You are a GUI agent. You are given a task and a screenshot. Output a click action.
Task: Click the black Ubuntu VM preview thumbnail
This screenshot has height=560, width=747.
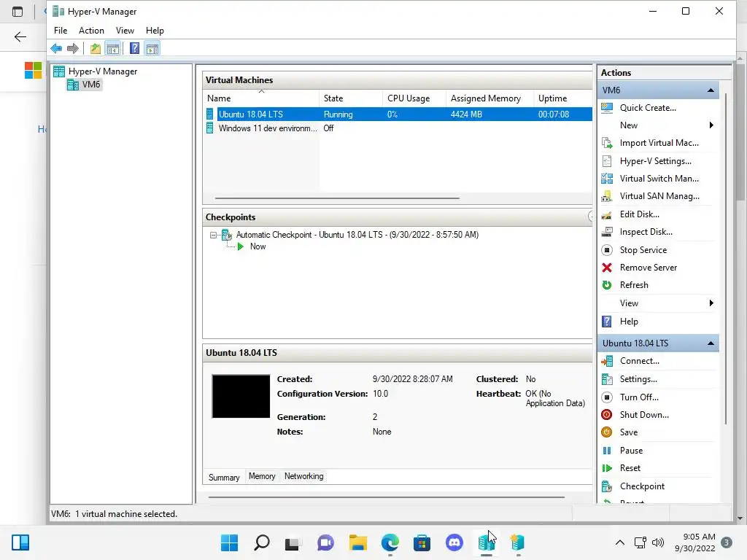[241, 396]
